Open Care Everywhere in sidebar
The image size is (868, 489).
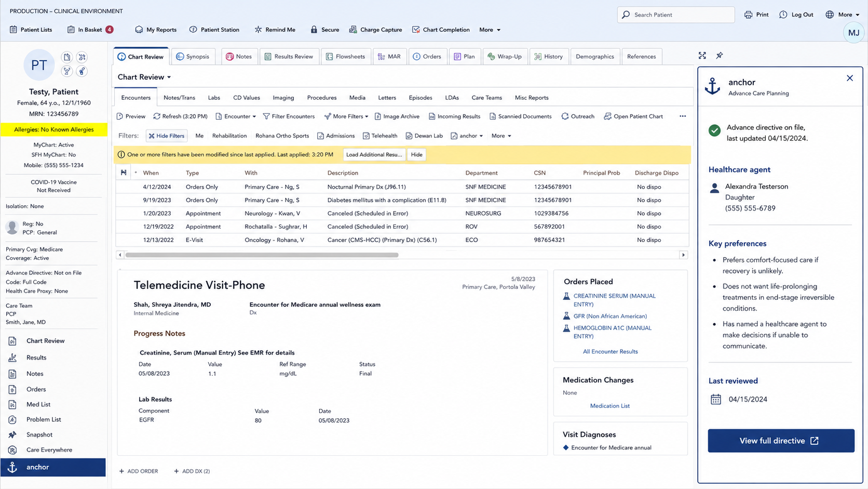tap(49, 450)
